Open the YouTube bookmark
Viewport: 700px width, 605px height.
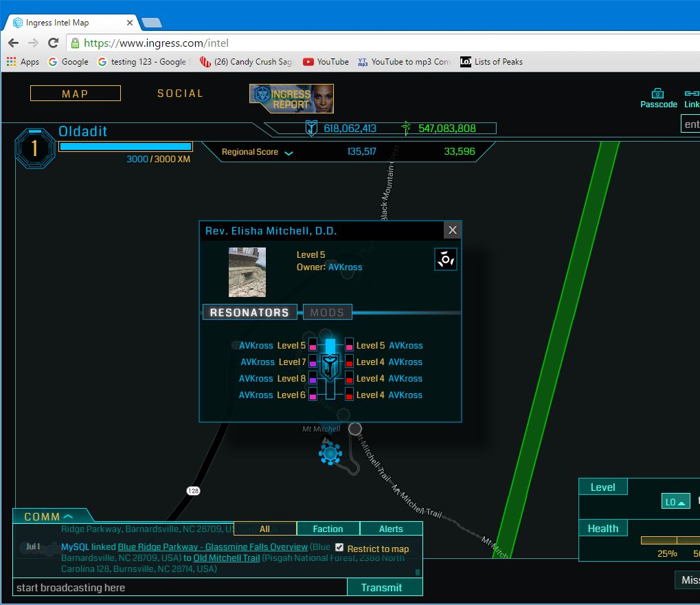(x=326, y=62)
